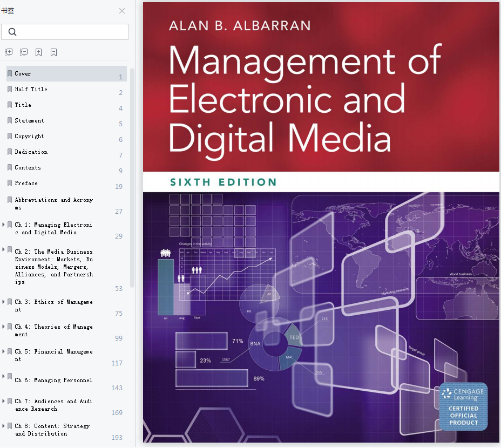The width and height of the screenshot is (501, 448).
Task: Select Ch 4: Theories of Management
Action: tap(53, 330)
